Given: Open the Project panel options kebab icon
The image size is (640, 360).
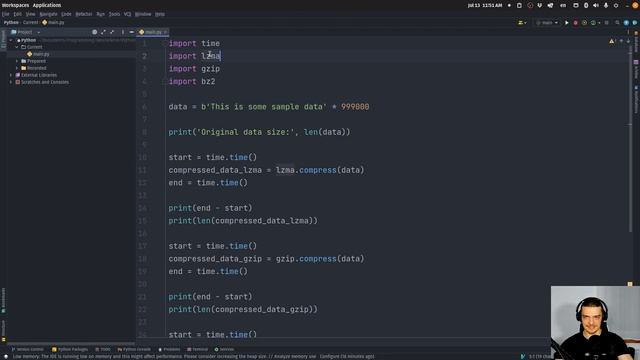Looking at the screenshot, I should [x=122, y=32].
